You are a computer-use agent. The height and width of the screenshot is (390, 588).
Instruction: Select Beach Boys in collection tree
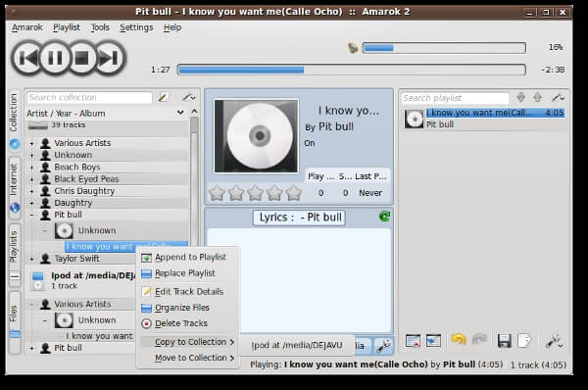click(77, 167)
